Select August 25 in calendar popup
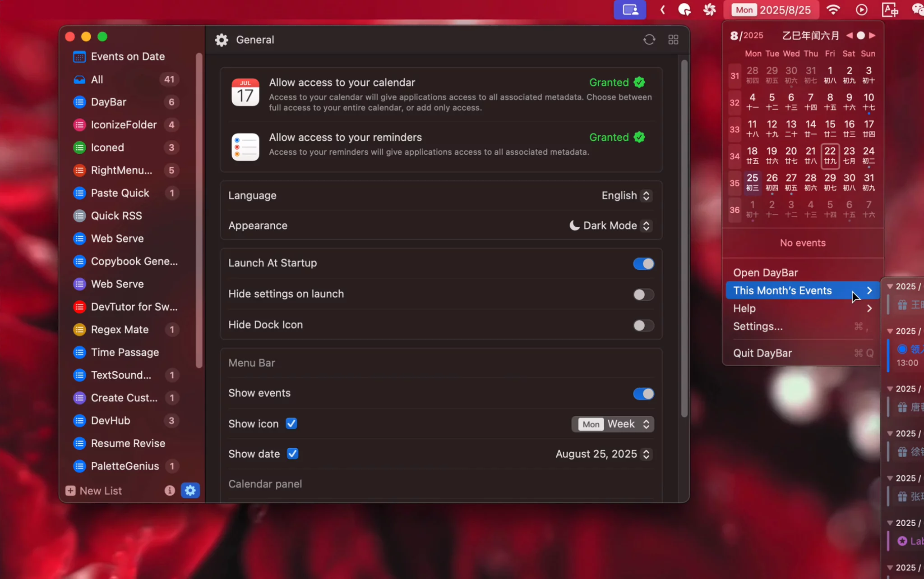 tap(752, 182)
